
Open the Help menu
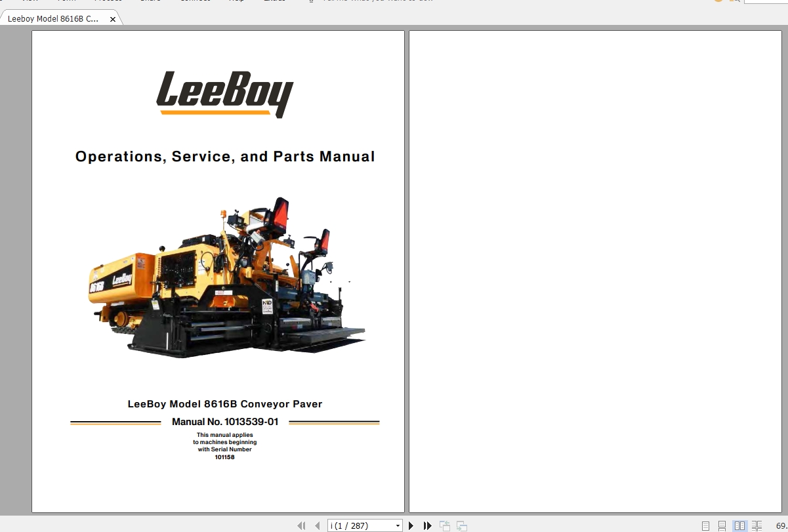pyautogui.click(x=236, y=1)
